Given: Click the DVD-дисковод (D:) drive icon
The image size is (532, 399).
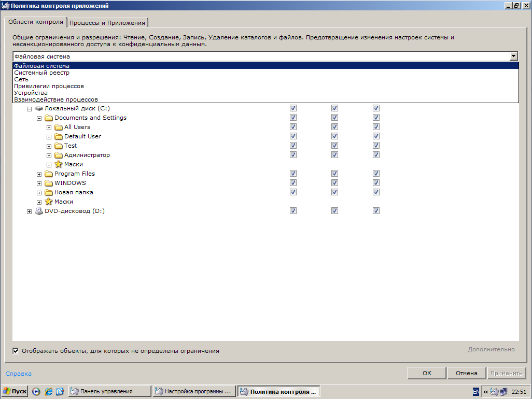Looking at the screenshot, I should click(x=39, y=211).
